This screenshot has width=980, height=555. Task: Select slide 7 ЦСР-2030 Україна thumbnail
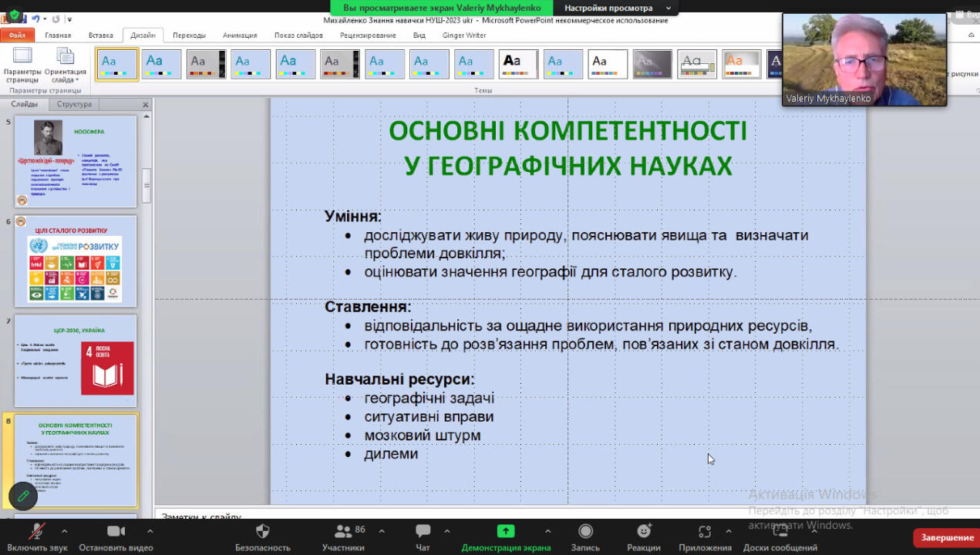(76, 361)
